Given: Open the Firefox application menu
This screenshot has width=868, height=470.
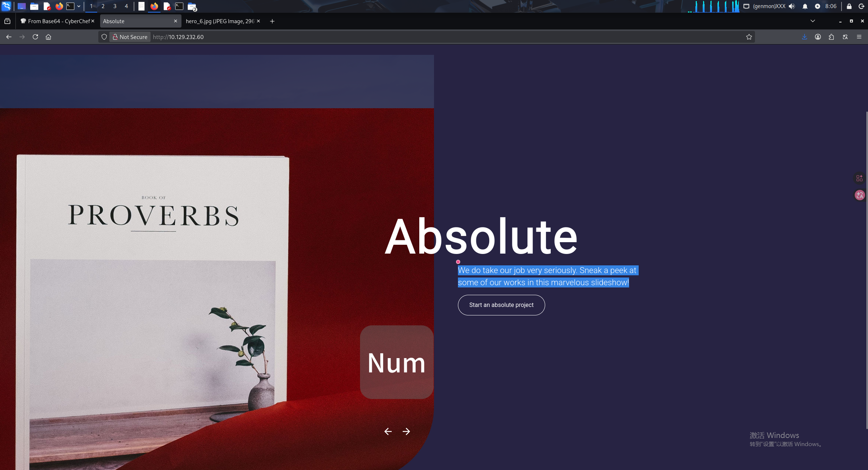Looking at the screenshot, I should pos(859,37).
